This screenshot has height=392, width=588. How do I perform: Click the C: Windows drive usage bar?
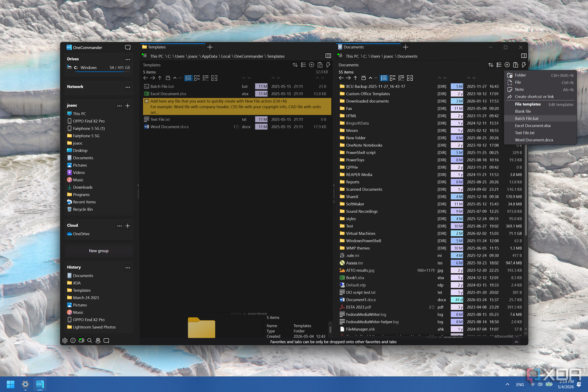tap(103, 72)
